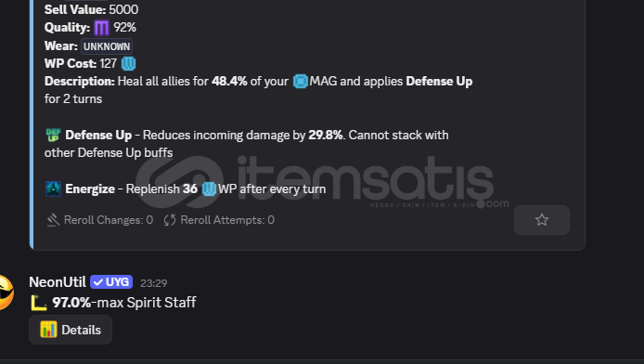Click the WP icon in Energize line

pyautogui.click(x=209, y=189)
